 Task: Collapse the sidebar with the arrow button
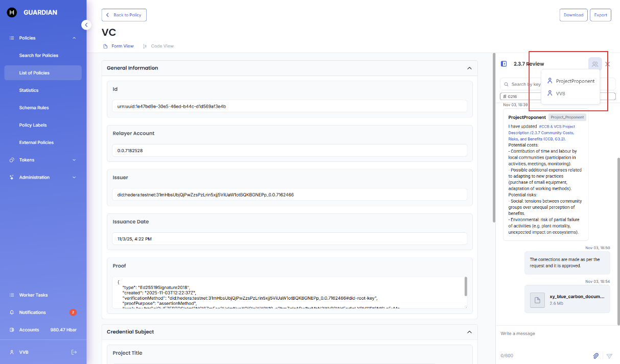click(86, 25)
